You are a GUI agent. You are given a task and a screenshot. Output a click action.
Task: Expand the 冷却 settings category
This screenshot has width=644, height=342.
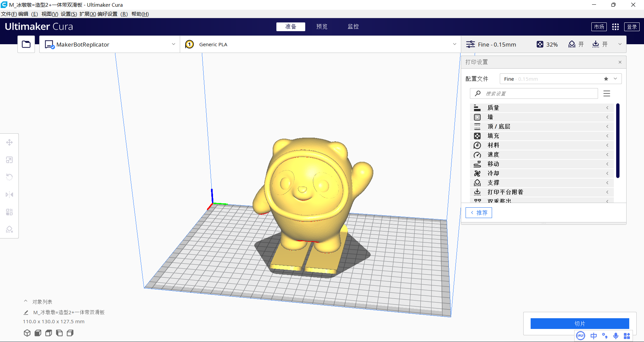542,173
